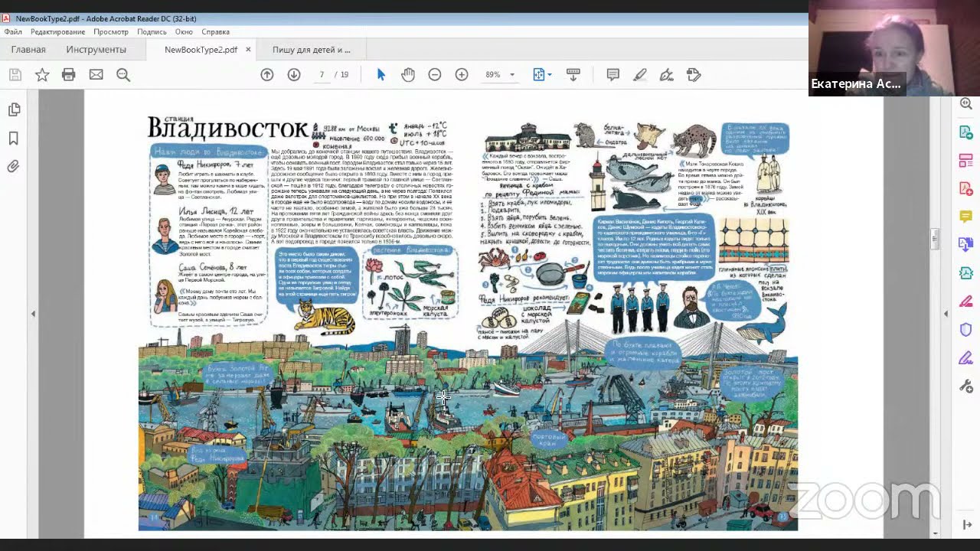Open Organize Pages pink icon
The height and width of the screenshot is (551, 980).
[x=966, y=160]
